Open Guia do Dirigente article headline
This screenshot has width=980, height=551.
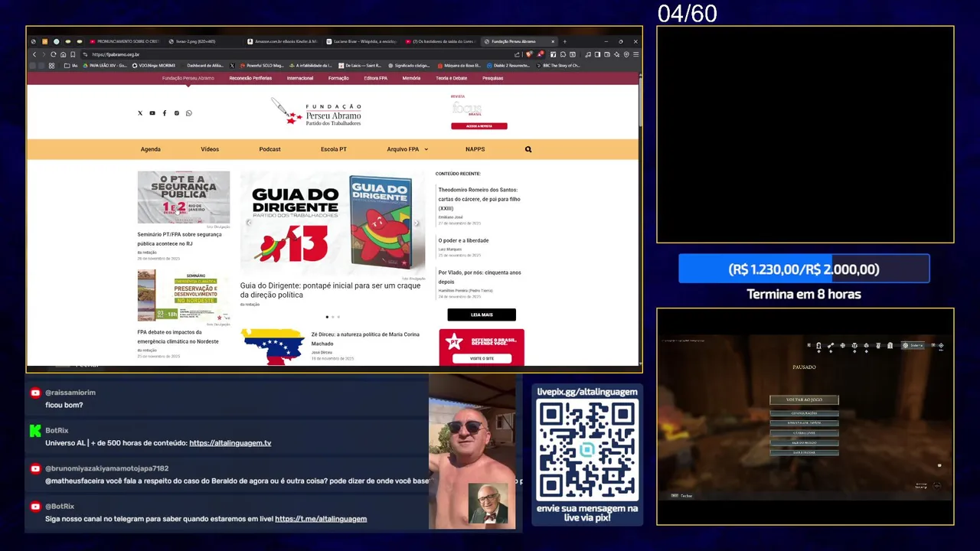[330, 290]
